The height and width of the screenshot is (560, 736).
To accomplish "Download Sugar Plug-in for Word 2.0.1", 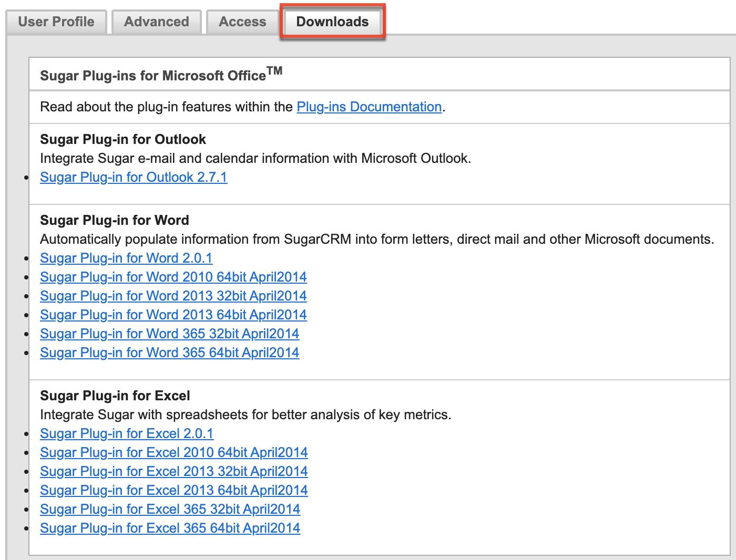I will [x=126, y=258].
